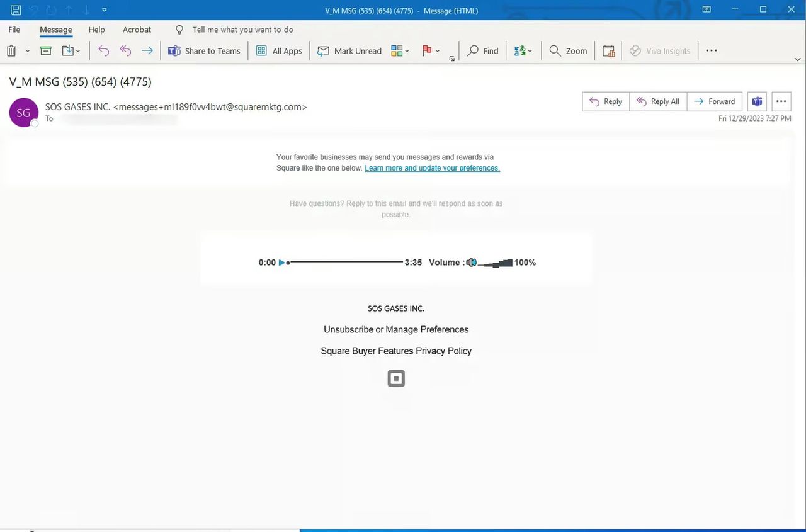Click Teams icon in message header
Screen dimensions: 806x532
757,101
